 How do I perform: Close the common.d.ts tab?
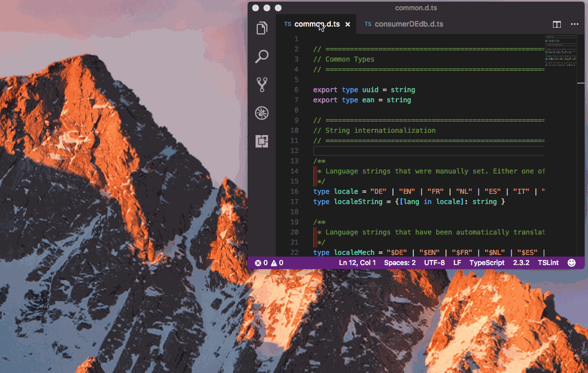[348, 24]
